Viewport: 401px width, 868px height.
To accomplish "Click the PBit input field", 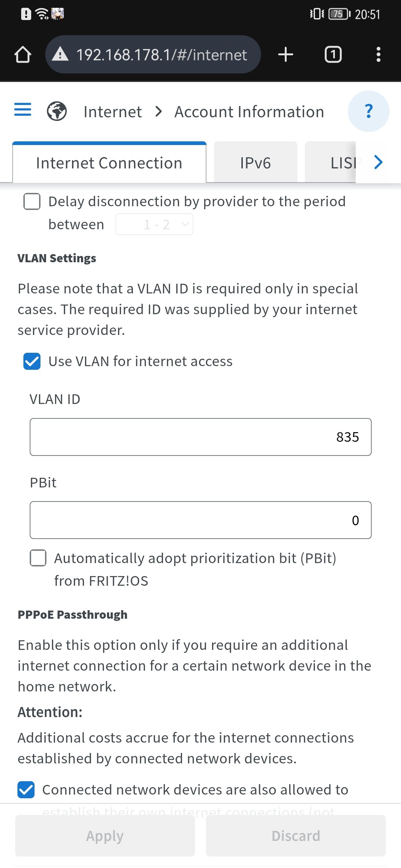I will pyautogui.click(x=200, y=520).
